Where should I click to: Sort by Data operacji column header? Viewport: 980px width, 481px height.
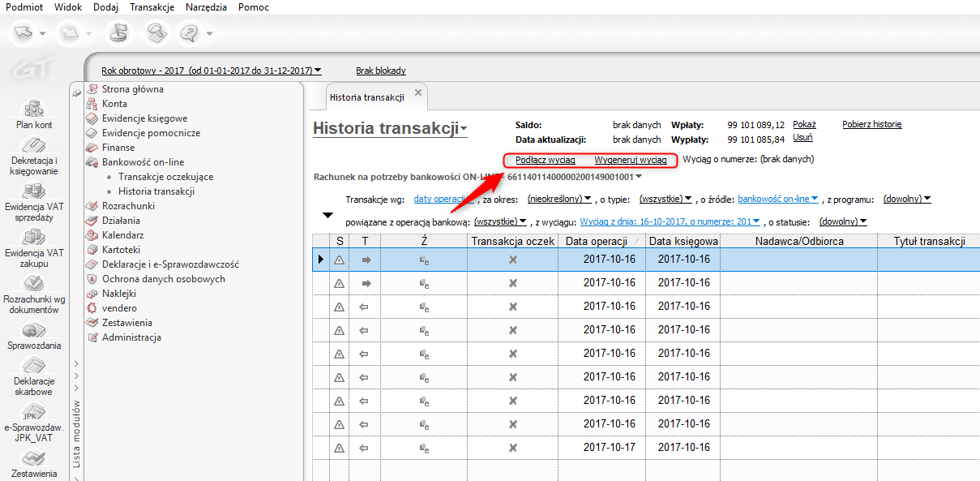pos(601,241)
